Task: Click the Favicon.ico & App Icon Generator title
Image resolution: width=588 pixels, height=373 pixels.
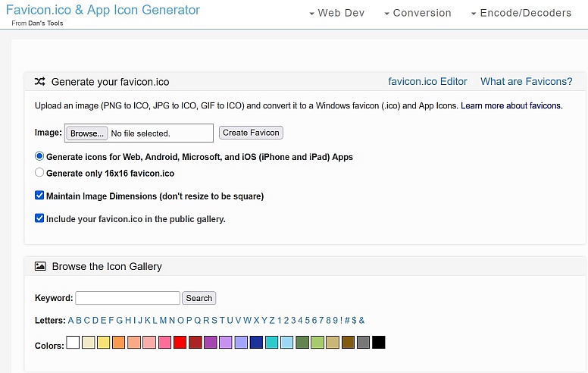Action: point(103,10)
